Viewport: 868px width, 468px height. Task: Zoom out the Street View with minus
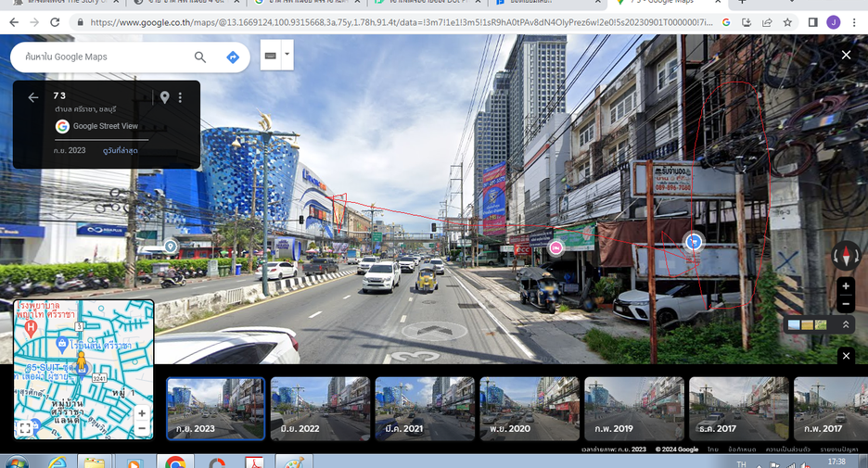click(x=846, y=304)
